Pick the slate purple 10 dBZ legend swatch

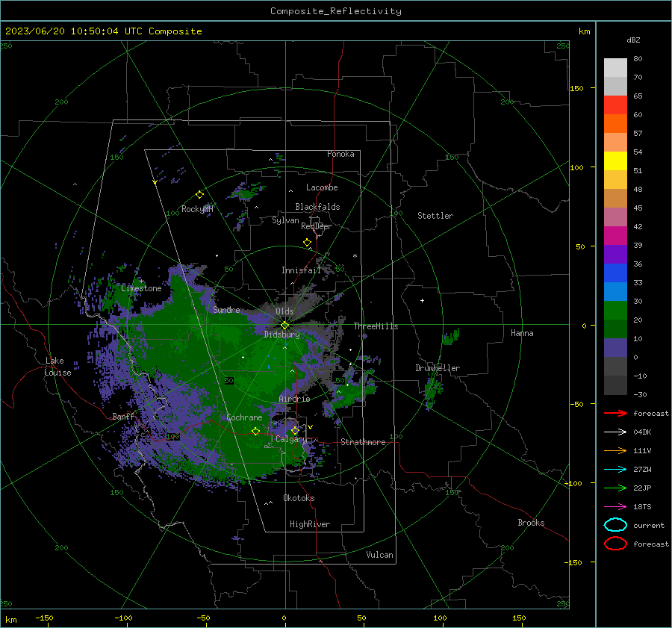point(615,348)
